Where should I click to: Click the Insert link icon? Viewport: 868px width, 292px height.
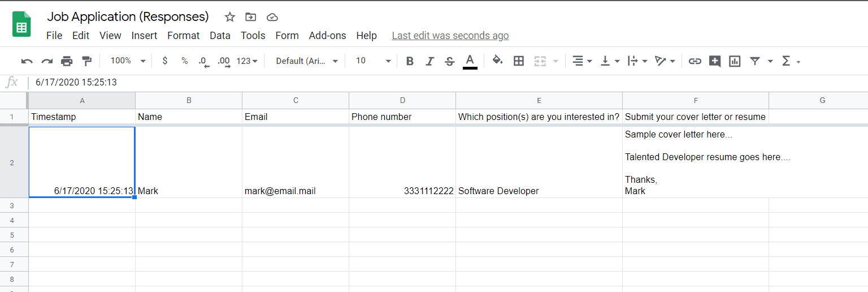click(695, 61)
